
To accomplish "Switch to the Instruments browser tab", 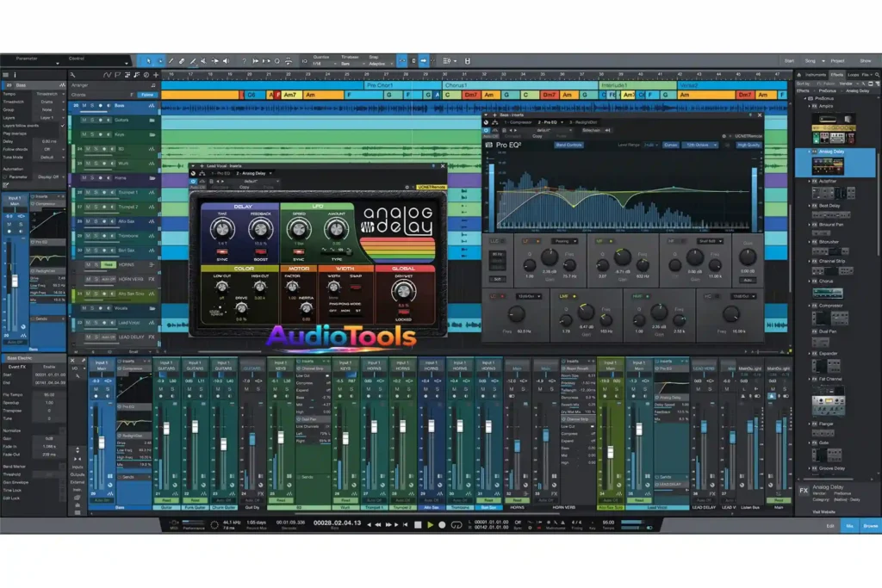I will (x=816, y=75).
